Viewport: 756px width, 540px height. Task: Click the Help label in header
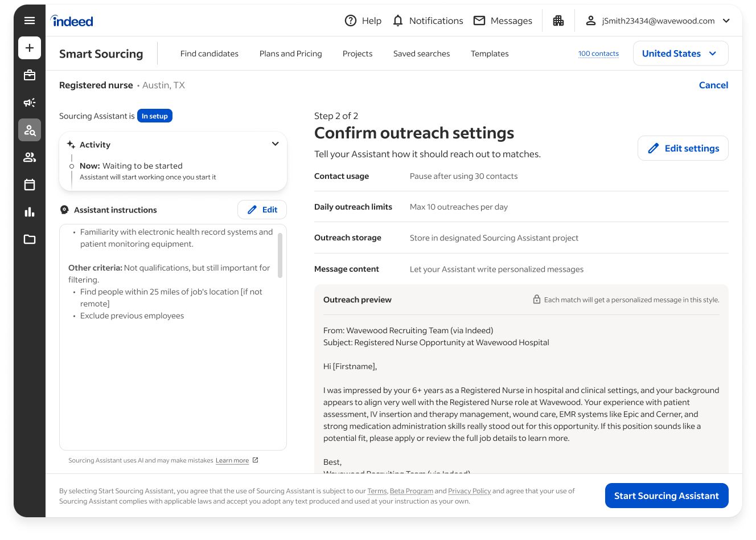click(x=371, y=21)
